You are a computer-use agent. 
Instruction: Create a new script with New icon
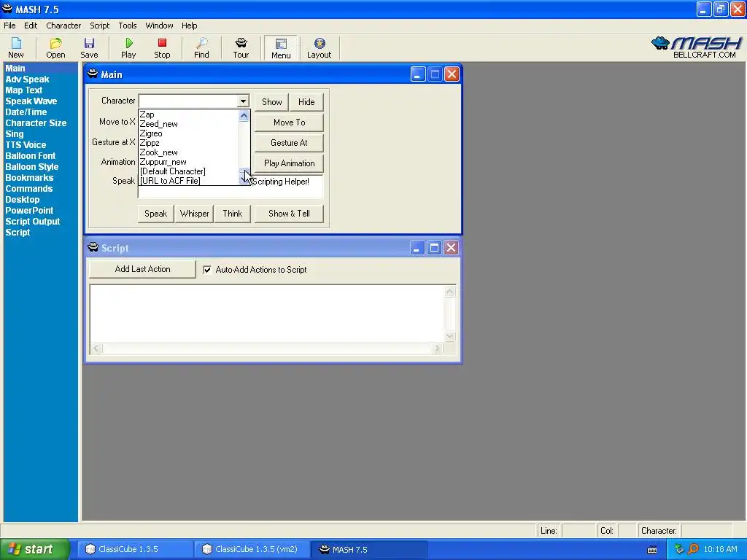(x=16, y=48)
